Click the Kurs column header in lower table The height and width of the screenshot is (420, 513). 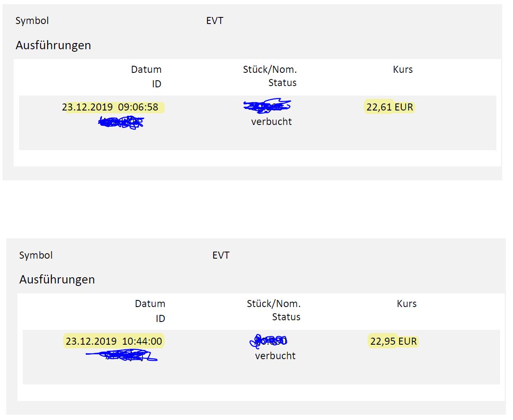point(407,304)
